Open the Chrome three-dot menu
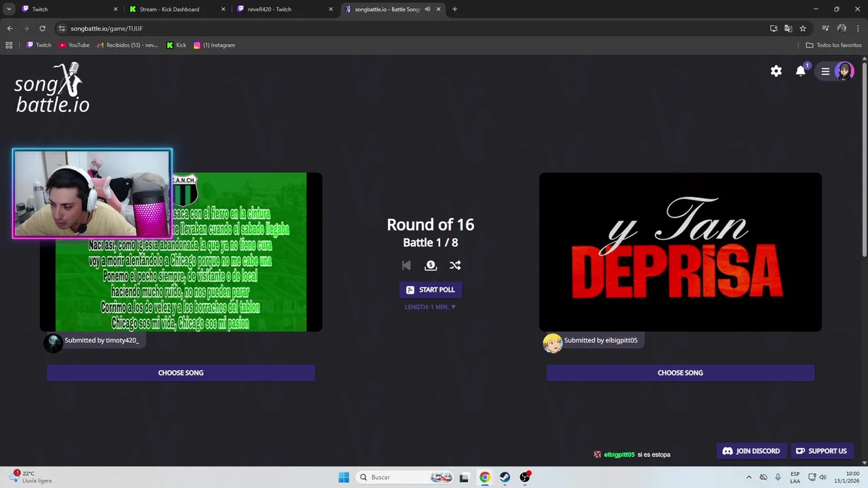Screen dimensions: 868x488 pyautogui.click(x=858, y=28)
